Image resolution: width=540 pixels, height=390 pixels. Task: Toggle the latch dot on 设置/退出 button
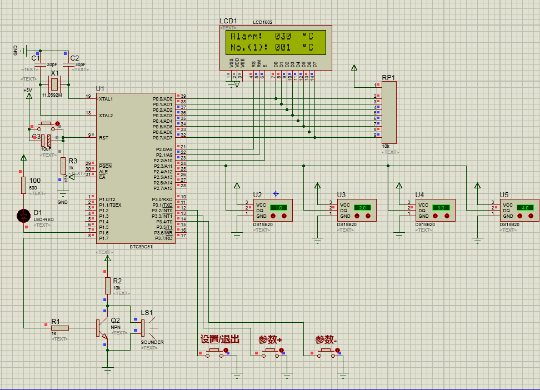pos(226,350)
